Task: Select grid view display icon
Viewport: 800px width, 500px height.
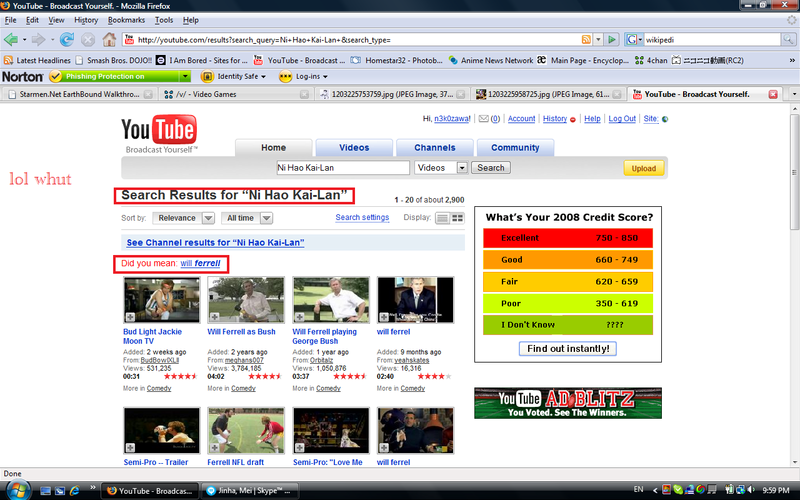Action: (x=458, y=218)
